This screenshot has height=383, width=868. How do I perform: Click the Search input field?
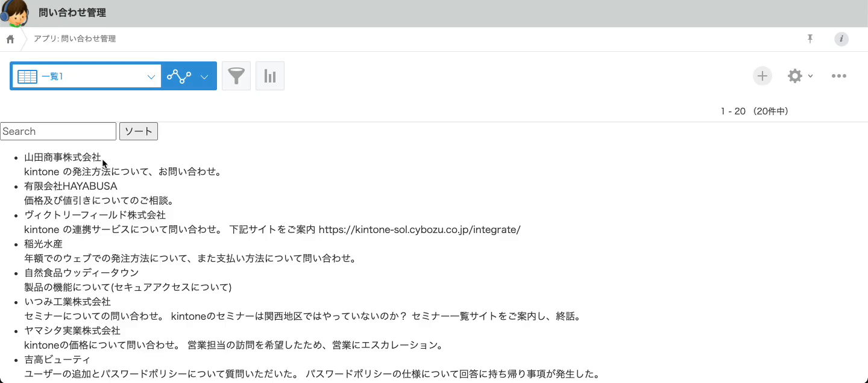58,131
